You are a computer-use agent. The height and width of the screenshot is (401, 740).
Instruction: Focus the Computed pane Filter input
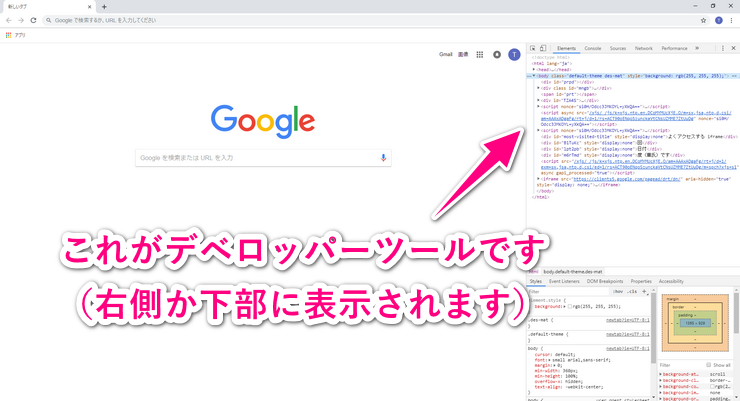(681, 365)
